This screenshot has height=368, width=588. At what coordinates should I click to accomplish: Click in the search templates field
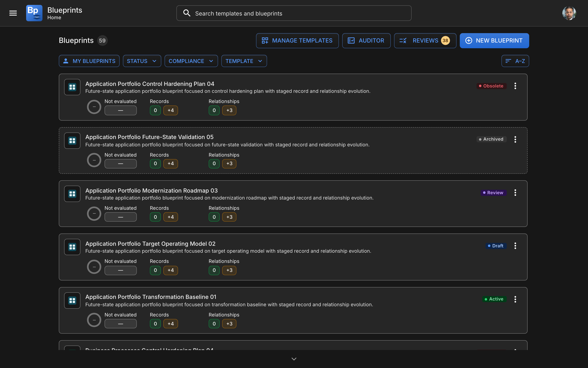click(x=294, y=13)
